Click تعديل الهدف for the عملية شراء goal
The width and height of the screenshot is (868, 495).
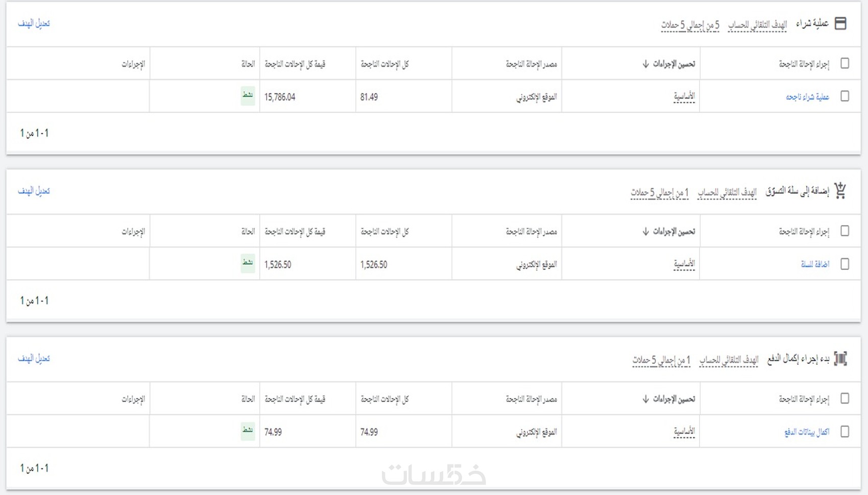34,23
